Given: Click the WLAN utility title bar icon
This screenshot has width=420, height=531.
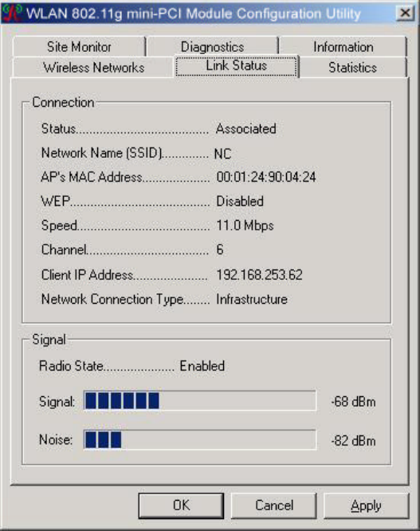Looking at the screenshot, I should 13,13.
